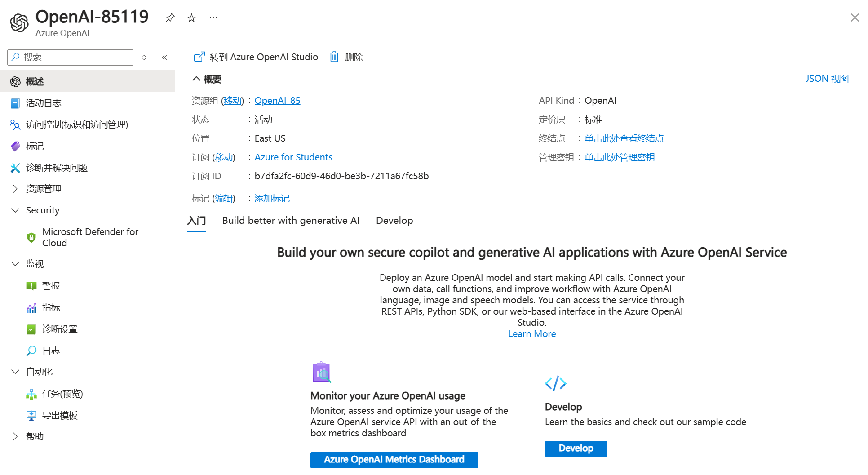
Task: Switch to the Develop tab
Action: tap(394, 221)
